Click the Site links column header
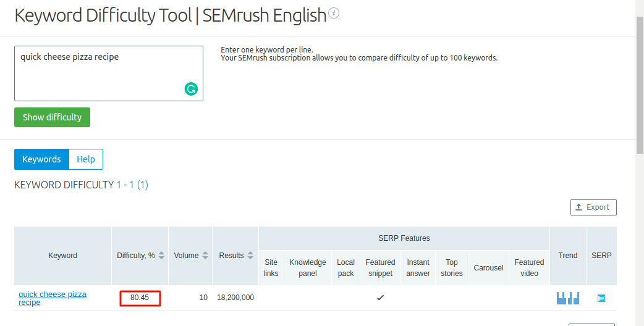Viewport: 644px width, 326px height. coord(271,268)
